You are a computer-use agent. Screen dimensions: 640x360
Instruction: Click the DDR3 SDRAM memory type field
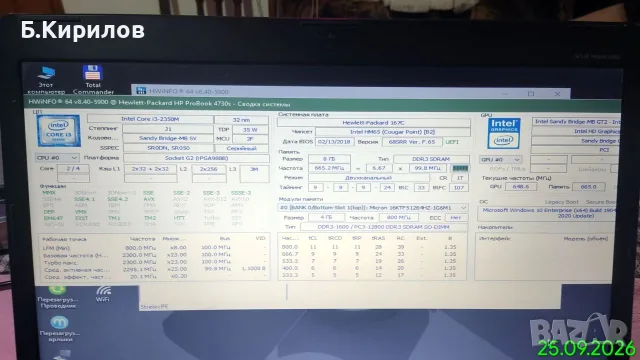click(431, 159)
